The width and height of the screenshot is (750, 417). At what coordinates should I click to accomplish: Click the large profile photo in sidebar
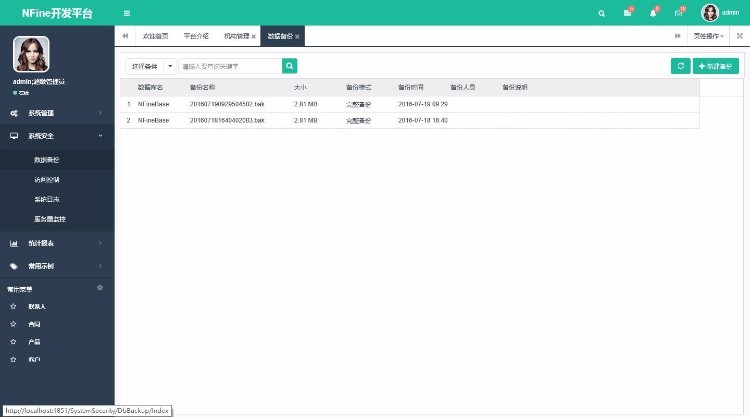click(x=31, y=54)
